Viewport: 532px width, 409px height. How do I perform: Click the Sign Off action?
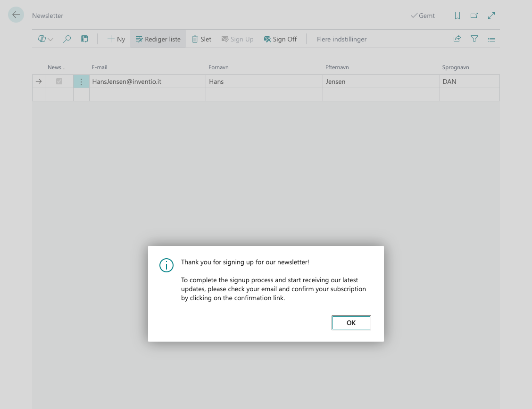tap(280, 39)
